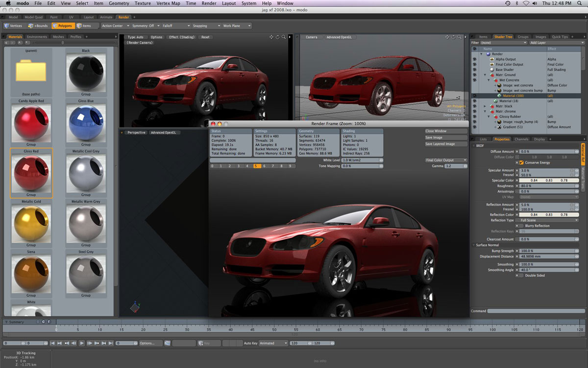The image size is (588, 368).
Task: Click the Candy Apple Red material sphere
Action: pyautogui.click(x=31, y=123)
